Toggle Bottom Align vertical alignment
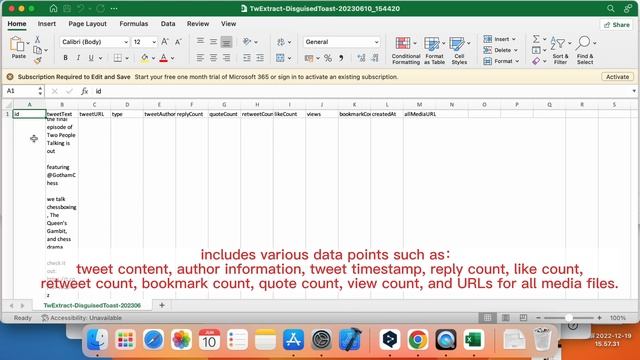This screenshot has width=640, height=360. 226,42
